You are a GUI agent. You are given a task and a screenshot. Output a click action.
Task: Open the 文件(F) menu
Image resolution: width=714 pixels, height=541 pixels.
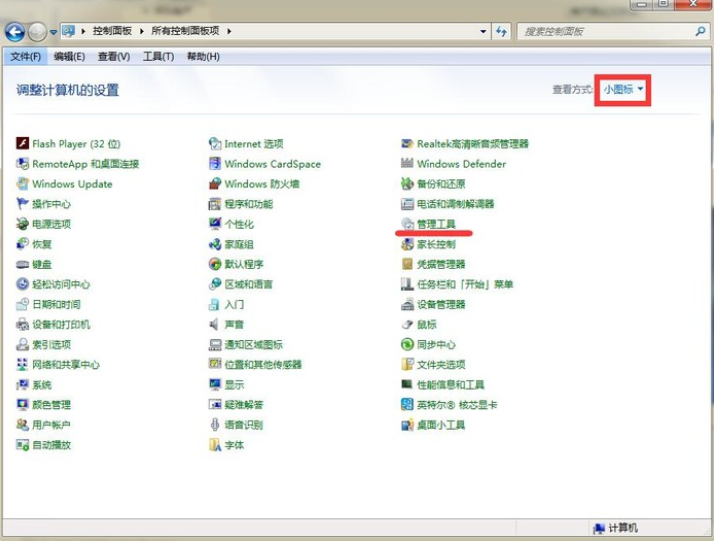(26, 56)
